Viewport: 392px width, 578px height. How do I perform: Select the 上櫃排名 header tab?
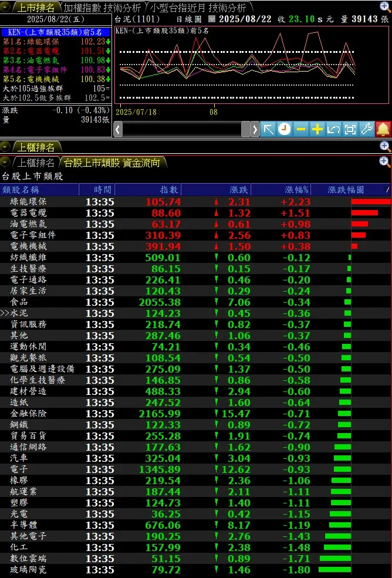[36, 147]
